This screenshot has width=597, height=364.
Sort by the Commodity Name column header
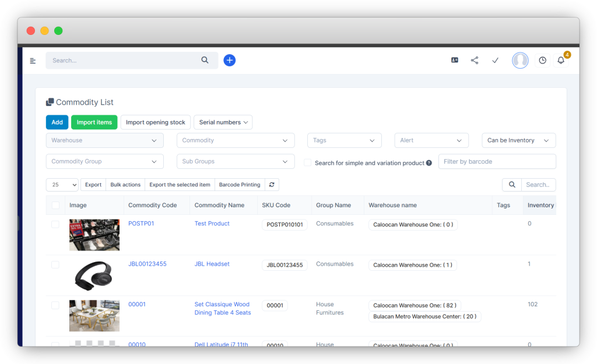[x=219, y=205]
